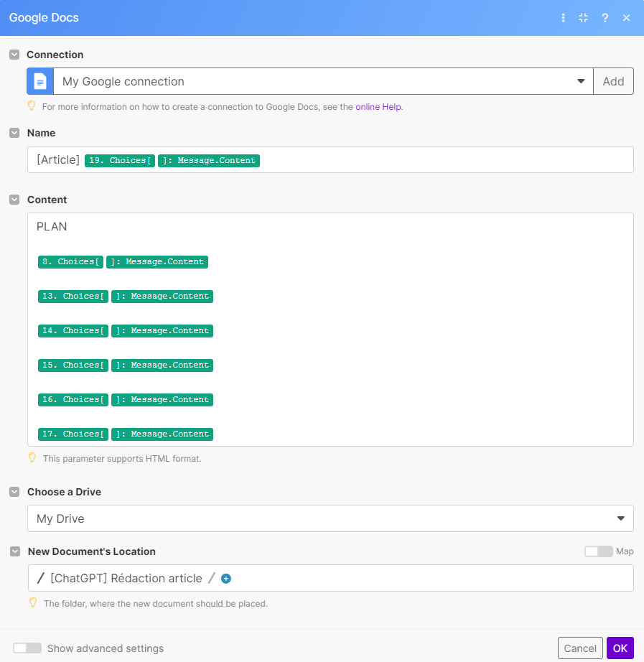Toggle Show advanced settings switch
The width and height of the screenshot is (644, 662).
[27, 648]
